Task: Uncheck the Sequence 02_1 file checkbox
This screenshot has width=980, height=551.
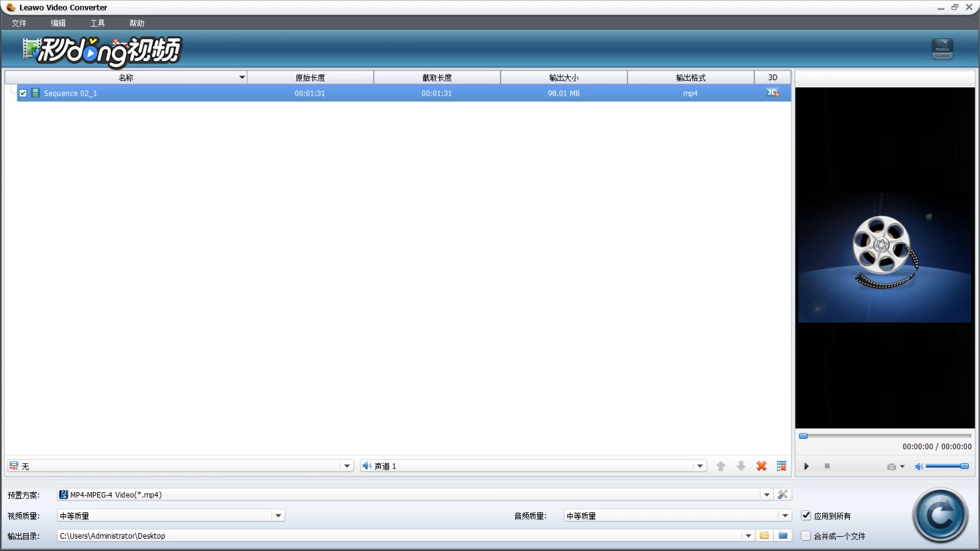Action: [x=23, y=93]
